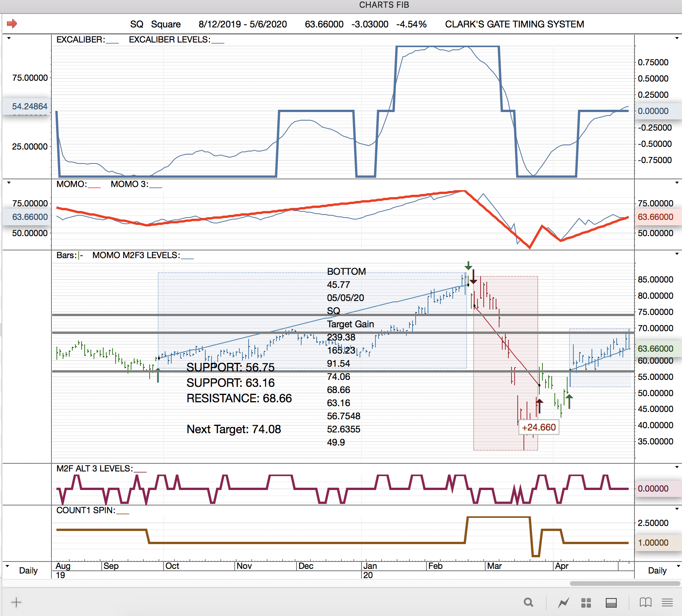Click the Jan label on the date axis

[370, 566]
